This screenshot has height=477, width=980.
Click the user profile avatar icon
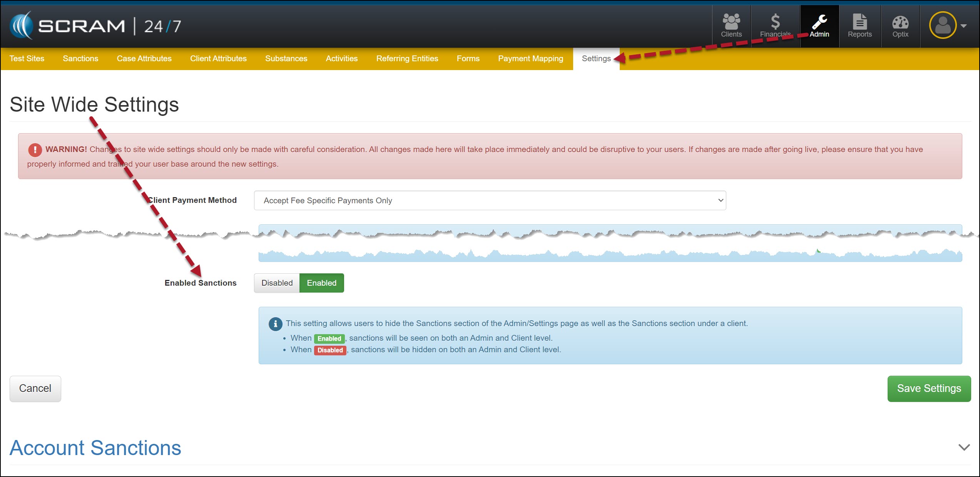pos(942,25)
